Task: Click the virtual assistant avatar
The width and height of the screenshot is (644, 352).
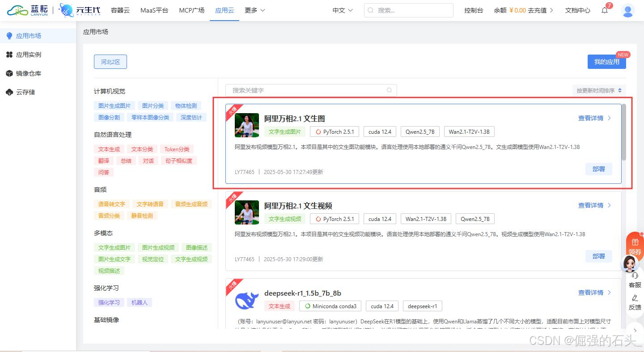Action: (630, 264)
